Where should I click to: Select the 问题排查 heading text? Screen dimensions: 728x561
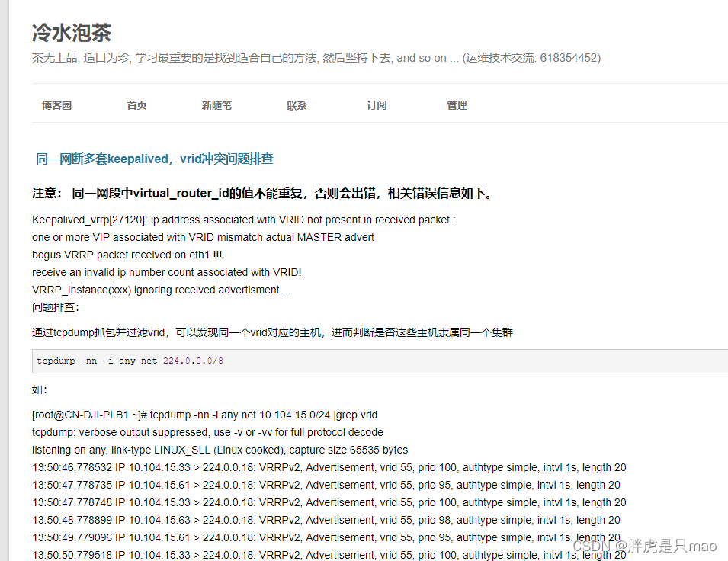click(56, 307)
